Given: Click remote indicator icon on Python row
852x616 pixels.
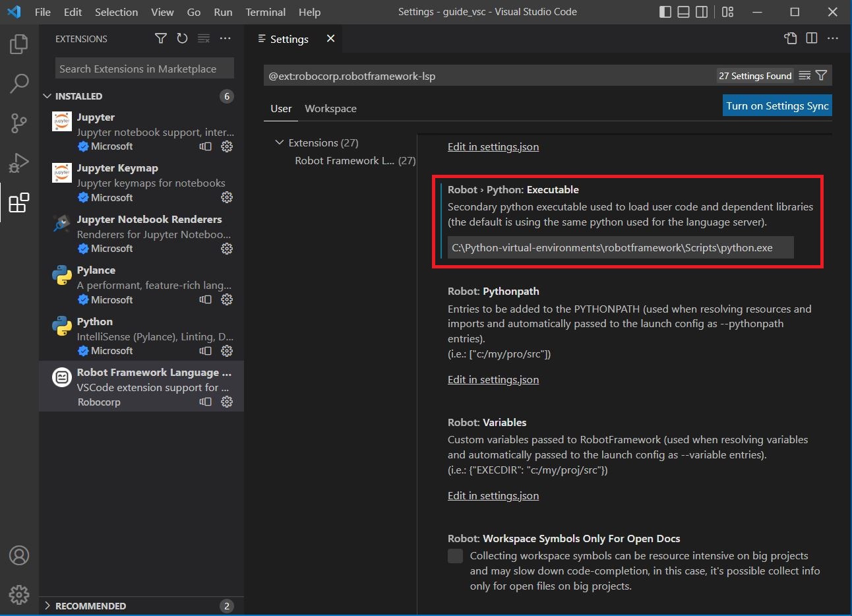Looking at the screenshot, I should click(x=206, y=351).
